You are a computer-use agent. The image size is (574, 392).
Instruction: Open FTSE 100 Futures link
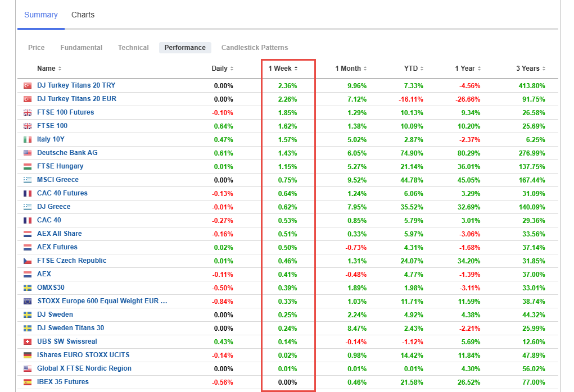point(66,112)
